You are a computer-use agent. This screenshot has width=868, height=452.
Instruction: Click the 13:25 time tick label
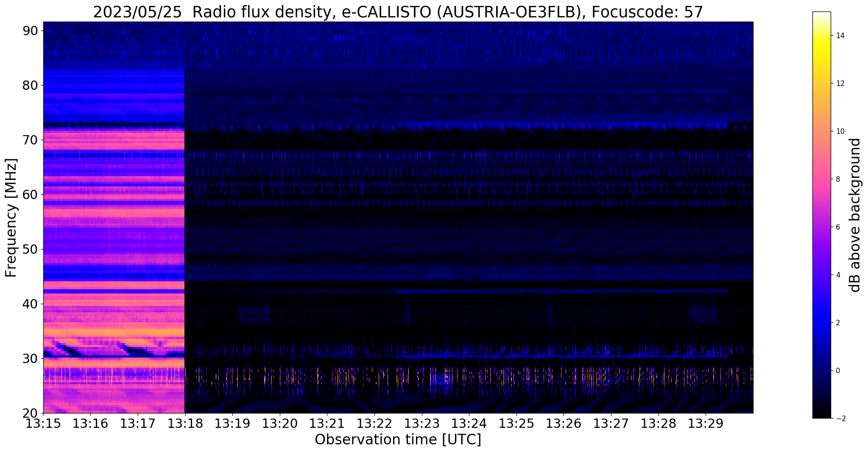pos(516,424)
